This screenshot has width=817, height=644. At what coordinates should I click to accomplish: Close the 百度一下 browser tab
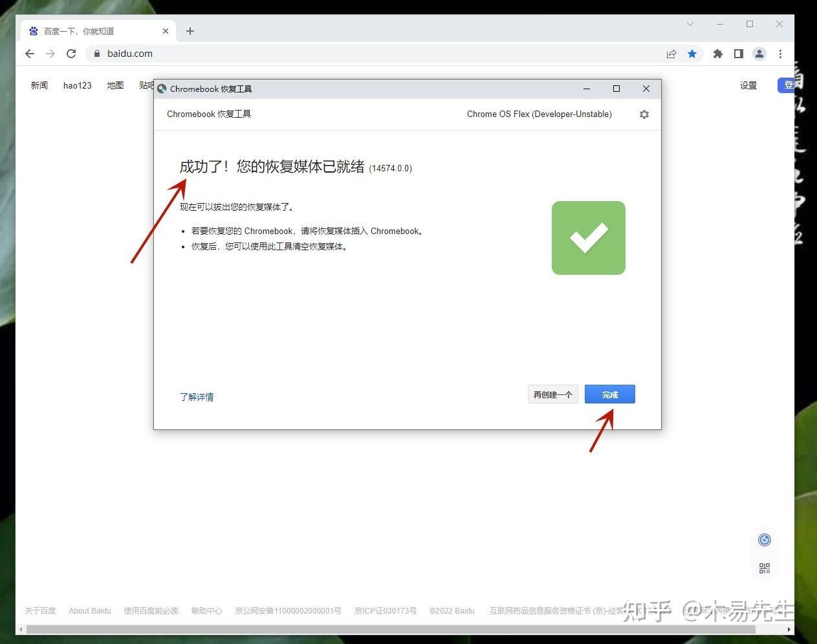166,31
